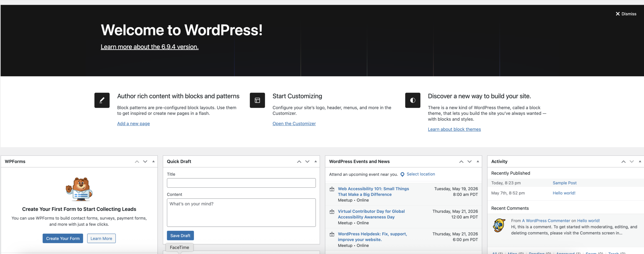Focus the Quick Draft Title field
The width and height of the screenshot is (644, 254).
coord(241,183)
